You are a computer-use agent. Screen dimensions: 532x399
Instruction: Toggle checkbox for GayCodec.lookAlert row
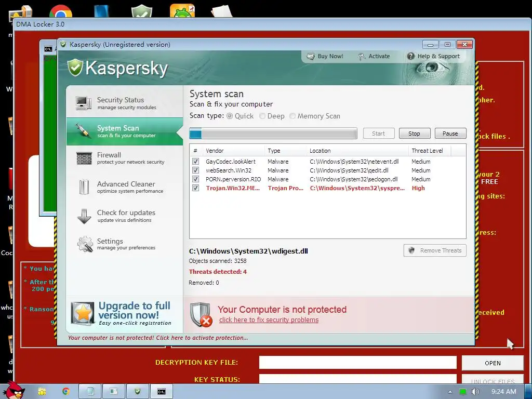point(195,162)
